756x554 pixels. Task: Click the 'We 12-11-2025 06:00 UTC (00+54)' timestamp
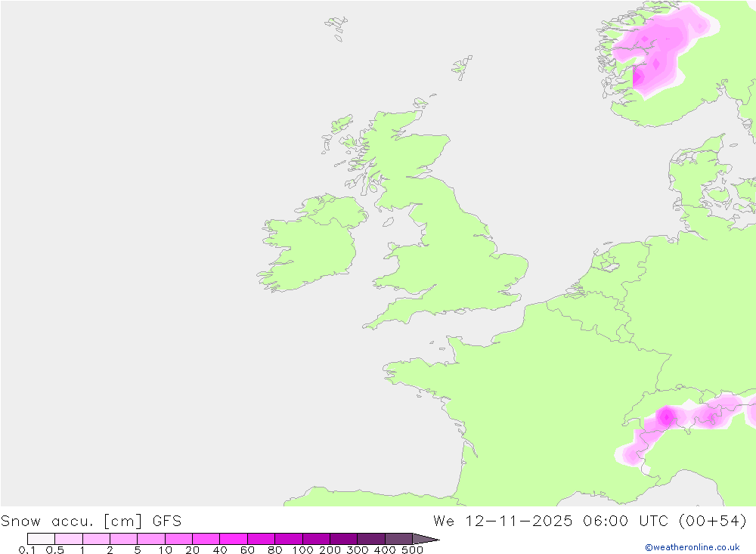pos(590,522)
